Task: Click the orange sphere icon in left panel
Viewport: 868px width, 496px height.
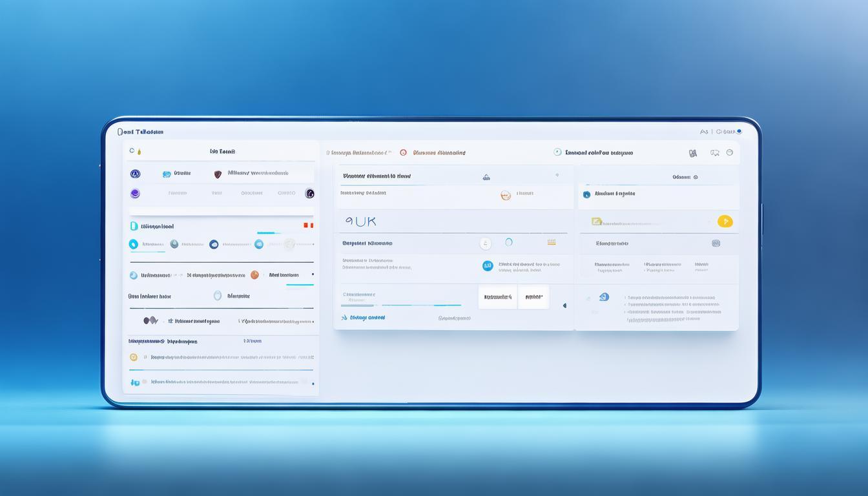Action: pos(254,275)
